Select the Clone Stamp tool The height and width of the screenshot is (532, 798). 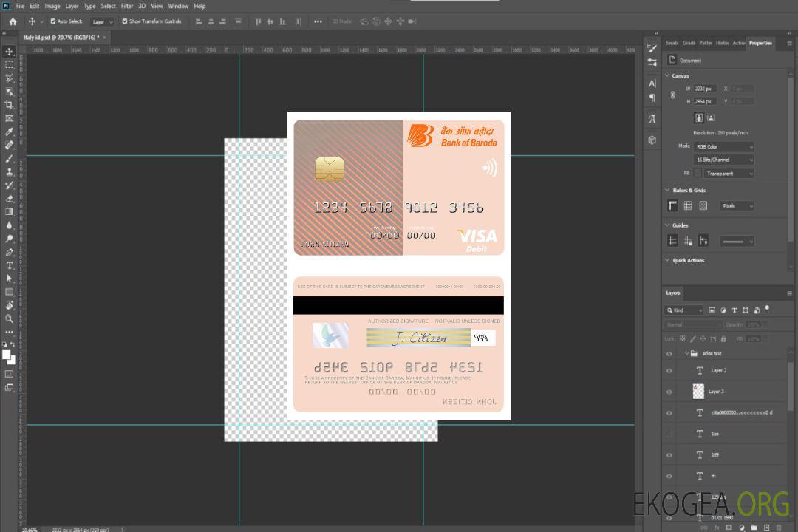tap(10, 171)
